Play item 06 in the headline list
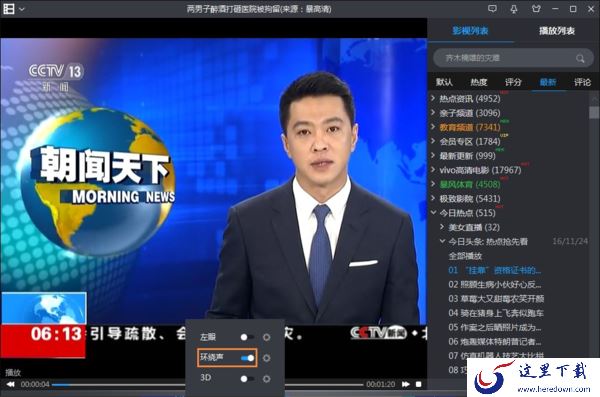This screenshot has width=600, height=397. (x=495, y=341)
